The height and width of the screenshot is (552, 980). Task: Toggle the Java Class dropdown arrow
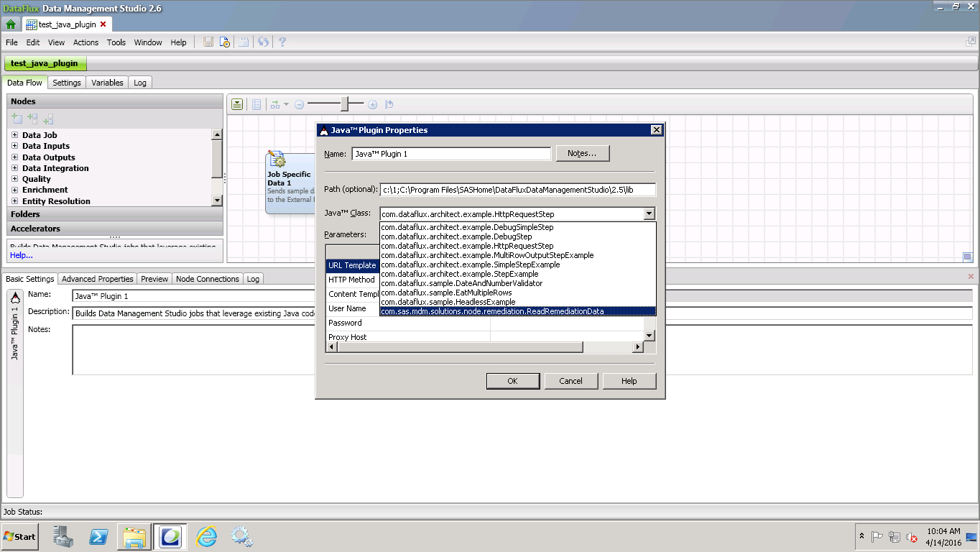coord(650,213)
